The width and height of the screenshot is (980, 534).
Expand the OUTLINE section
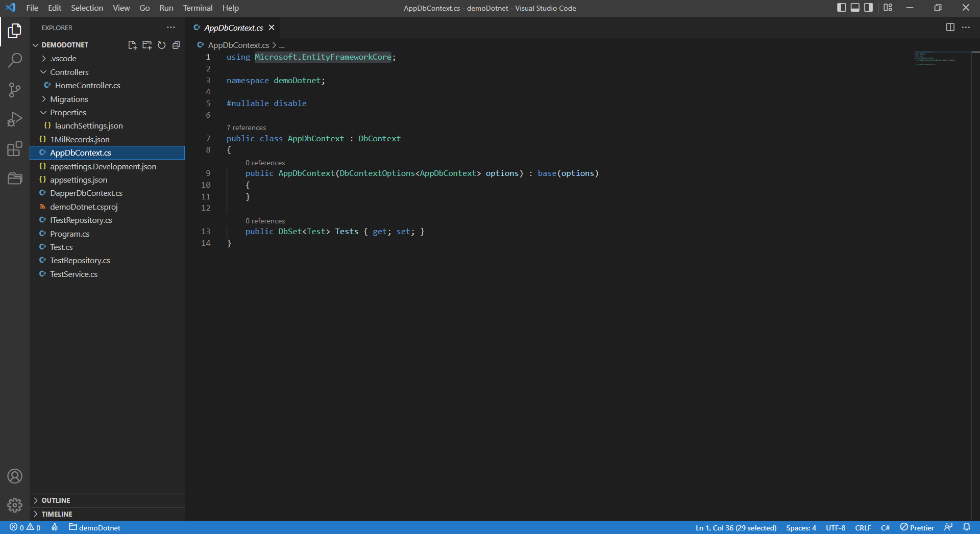[107, 500]
